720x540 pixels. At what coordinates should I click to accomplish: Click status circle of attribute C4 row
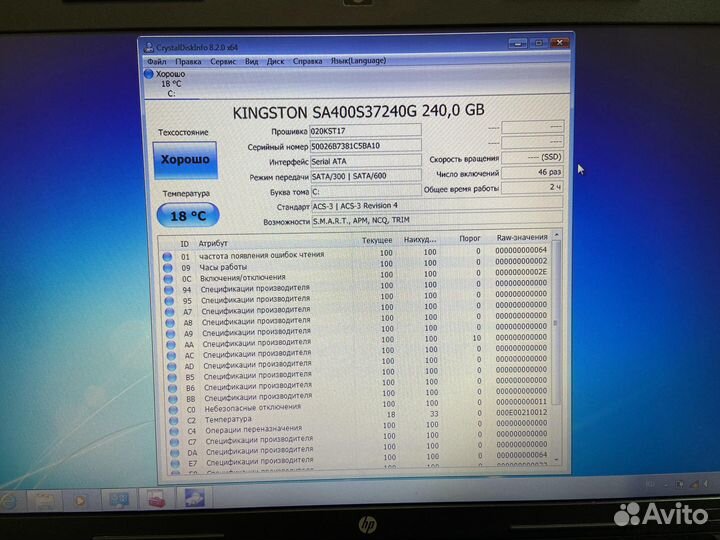(174, 431)
